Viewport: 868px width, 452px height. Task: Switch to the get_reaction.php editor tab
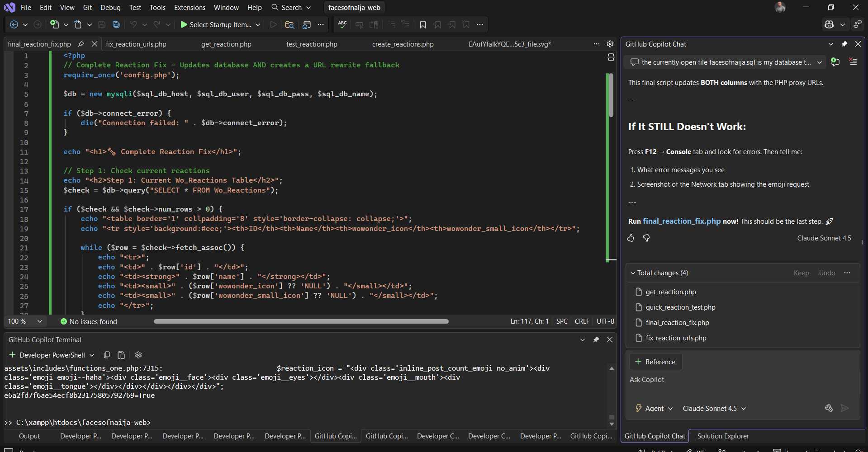(226, 44)
